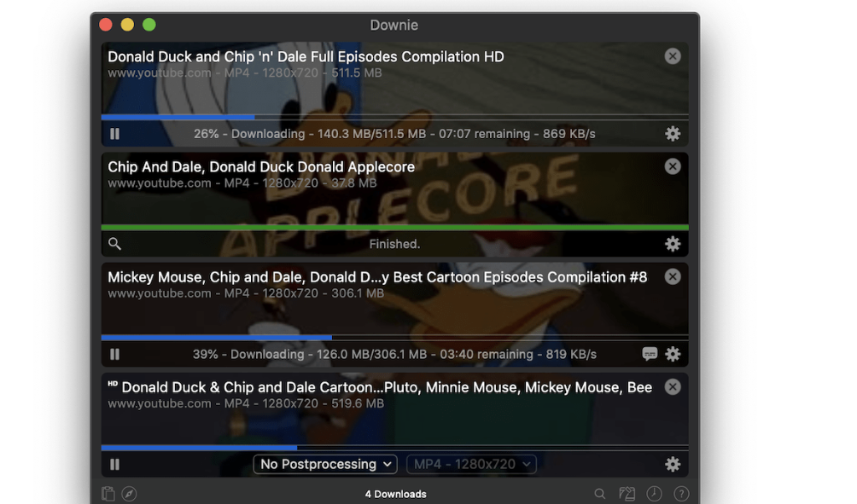Pause the Pluto, Minnie Mouse download
Viewport: 857px width, 504px height.
click(x=115, y=464)
